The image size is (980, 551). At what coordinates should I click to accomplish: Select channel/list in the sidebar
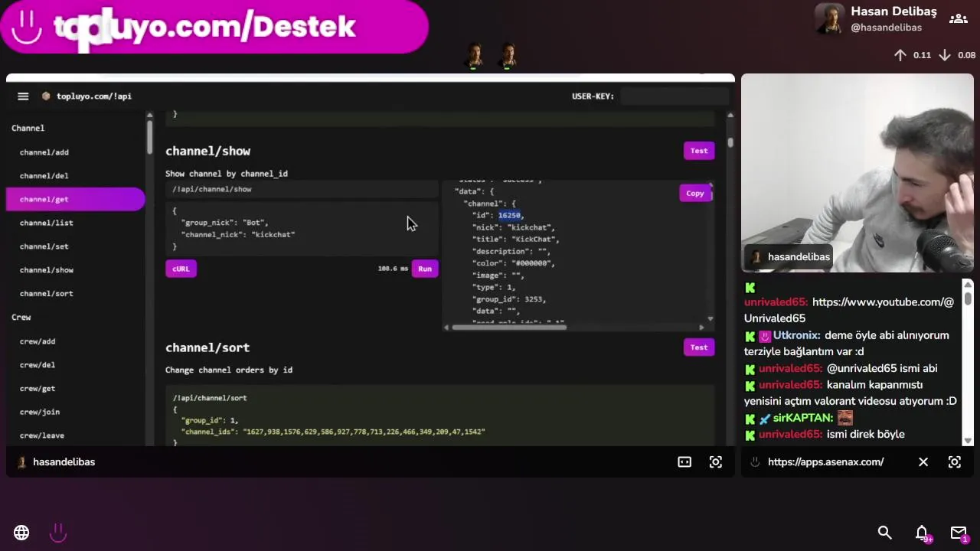point(47,223)
